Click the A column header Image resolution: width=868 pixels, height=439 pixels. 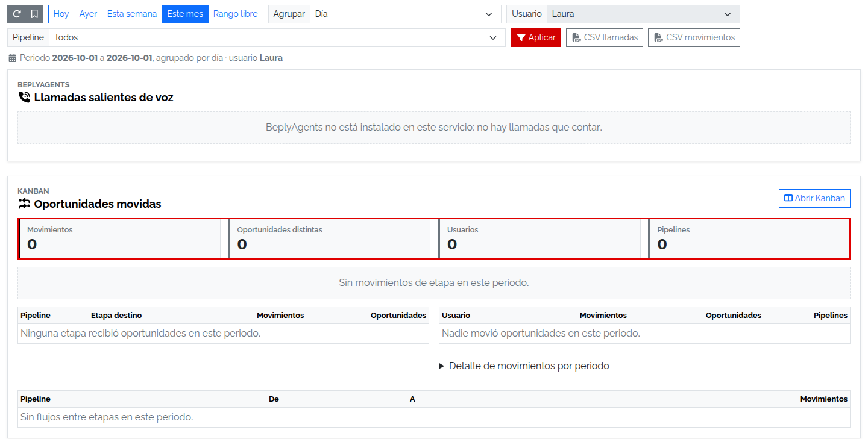[412, 399]
